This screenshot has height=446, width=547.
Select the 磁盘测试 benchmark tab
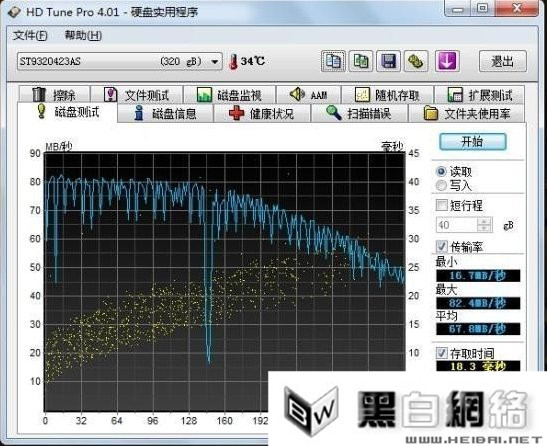pyautogui.click(x=68, y=112)
